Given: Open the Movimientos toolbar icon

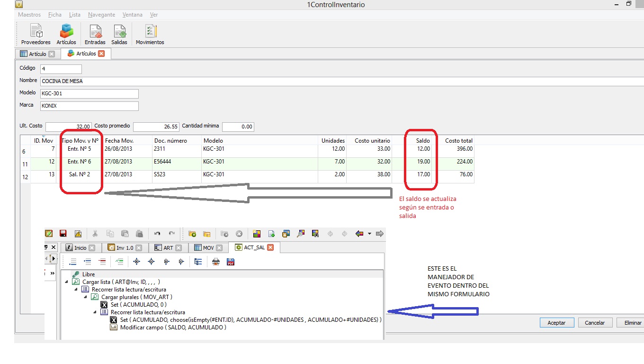Looking at the screenshot, I should [150, 35].
